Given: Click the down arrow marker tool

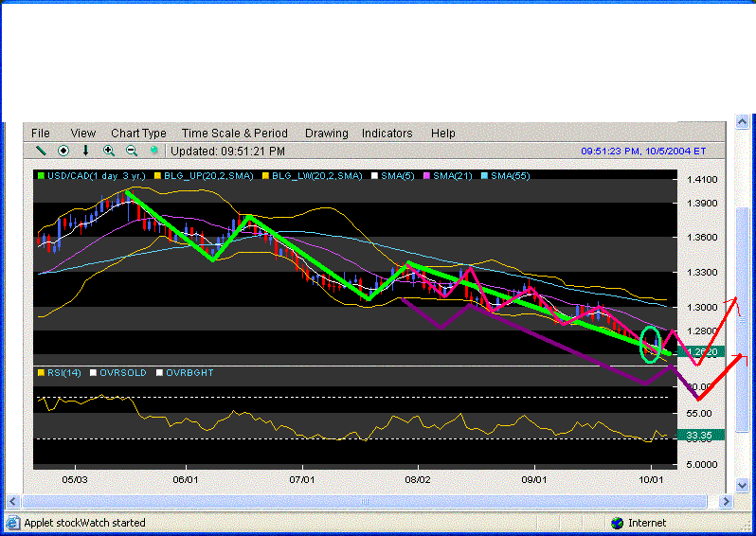Looking at the screenshot, I should pyautogui.click(x=86, y=151).
